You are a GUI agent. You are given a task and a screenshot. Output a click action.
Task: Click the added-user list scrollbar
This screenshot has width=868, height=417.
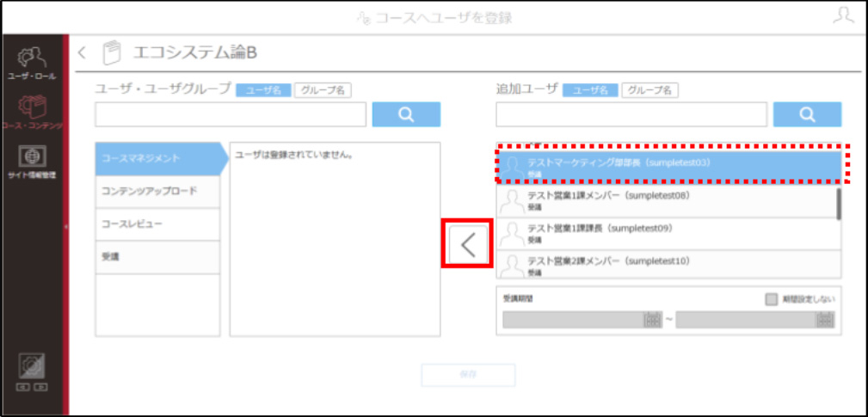coord(838,204)
